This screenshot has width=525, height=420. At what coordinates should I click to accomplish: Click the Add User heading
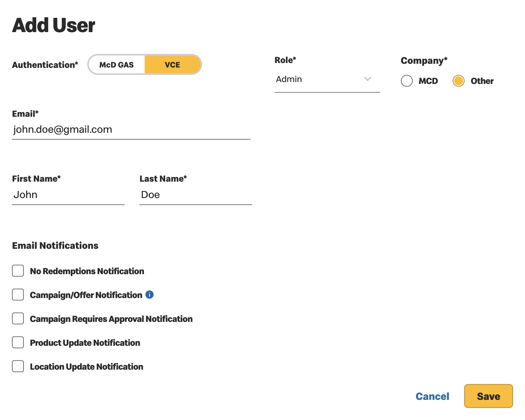coord(54,25)
